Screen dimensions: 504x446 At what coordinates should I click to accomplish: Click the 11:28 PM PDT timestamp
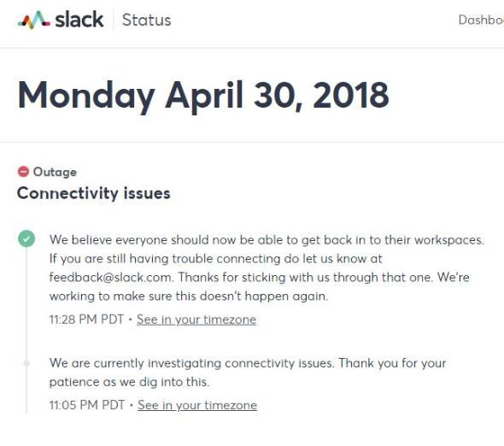coord(86,320)
